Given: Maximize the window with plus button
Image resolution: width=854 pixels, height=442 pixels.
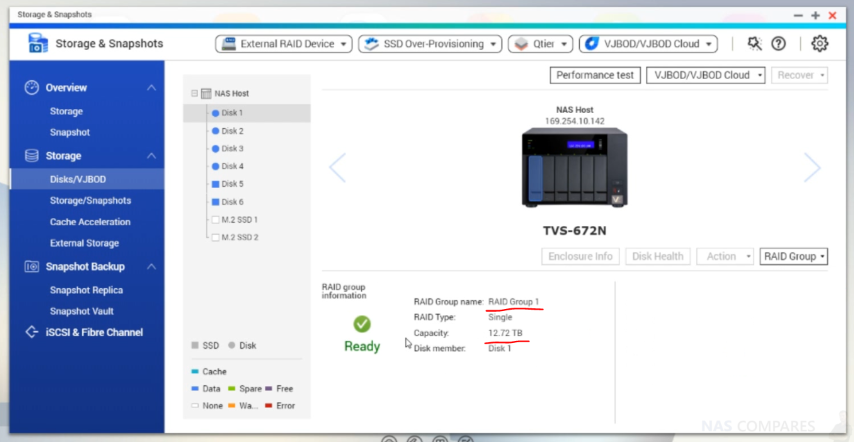Looking at the screenshot, I should coord(815,15).
